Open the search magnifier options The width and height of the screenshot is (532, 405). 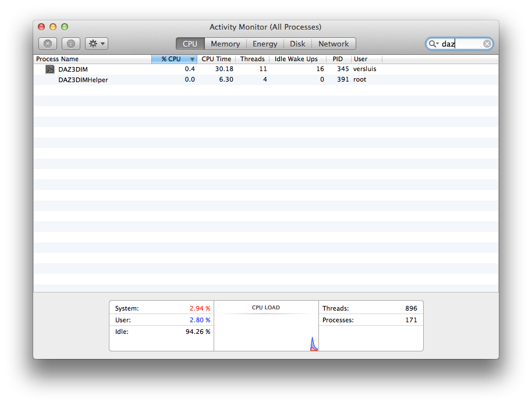click(x=433, y=44)
